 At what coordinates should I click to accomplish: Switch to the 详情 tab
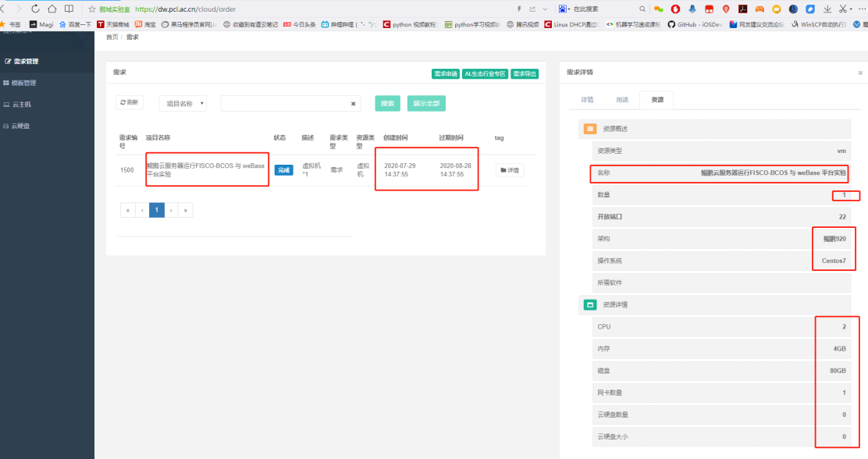(587, 100)
